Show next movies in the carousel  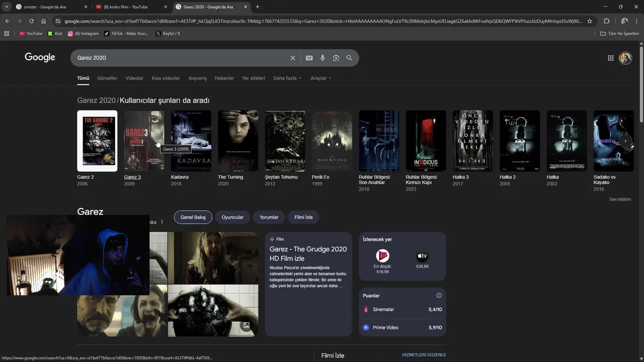(625, 141)
